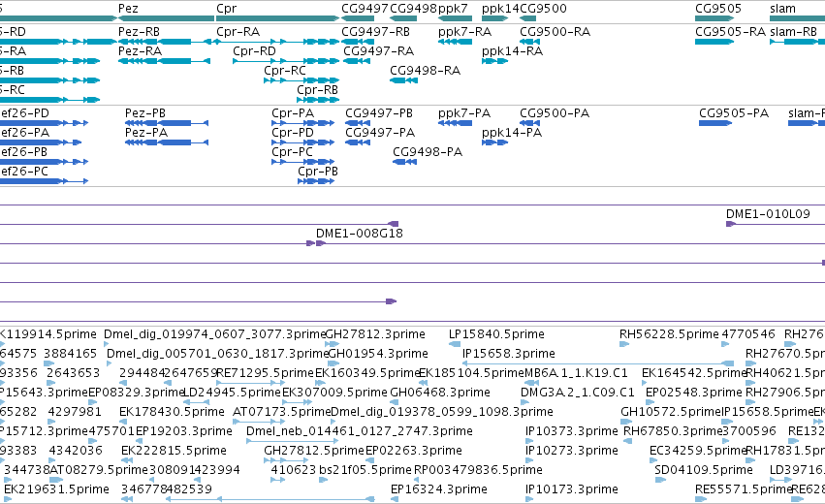Select transcript Pez-RA

coord(164,61)
